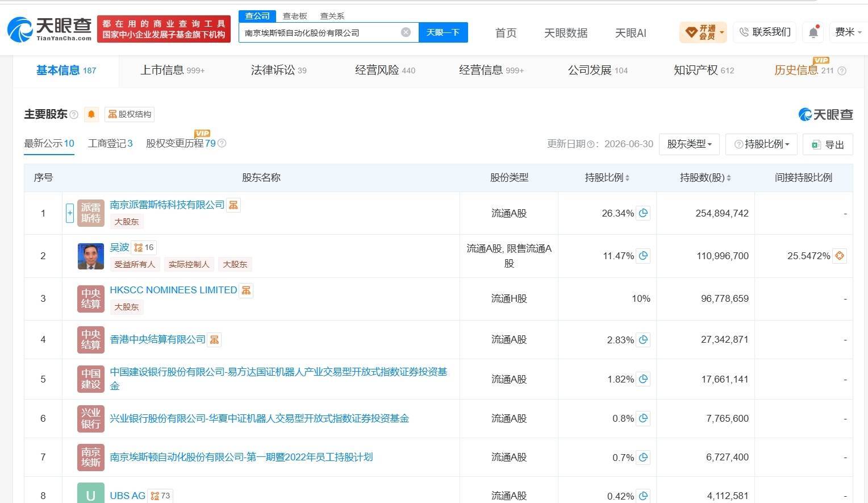Click the TianYanCha logo

coord(49,28)
